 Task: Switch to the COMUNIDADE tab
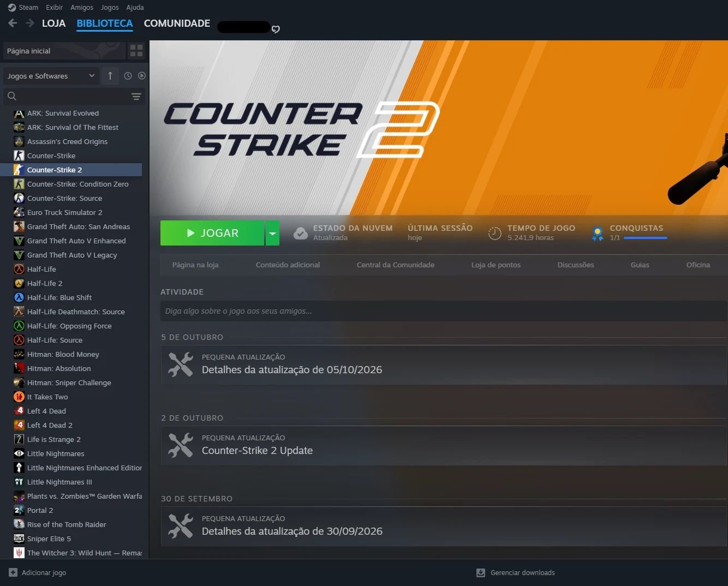point(177,23)
